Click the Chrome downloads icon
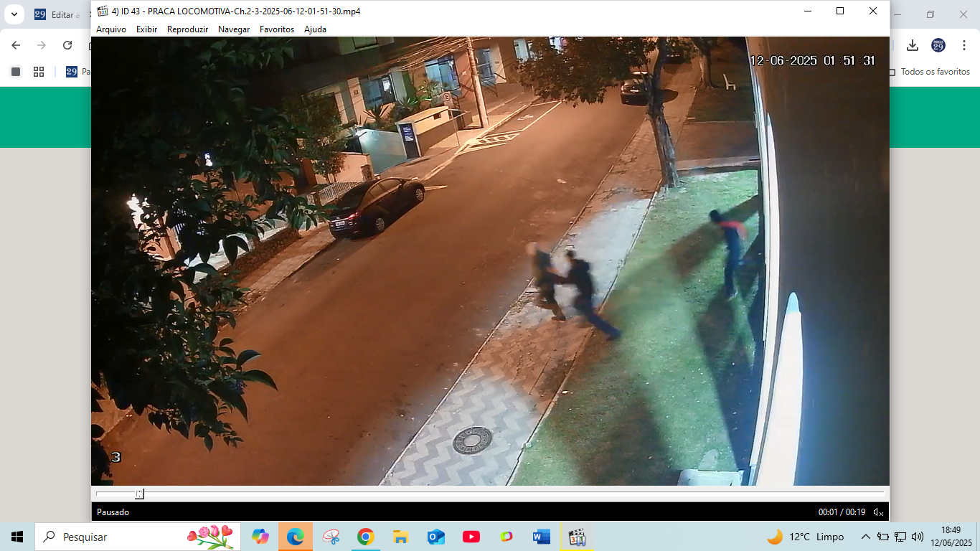Image resolution: width=980 pixels, height=551 pixels. (913, 45)
